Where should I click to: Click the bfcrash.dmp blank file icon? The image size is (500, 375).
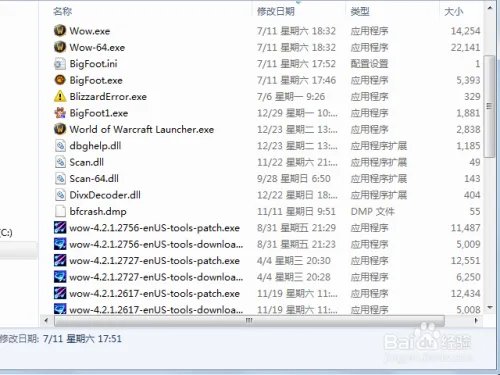click(x=60, y=211)
